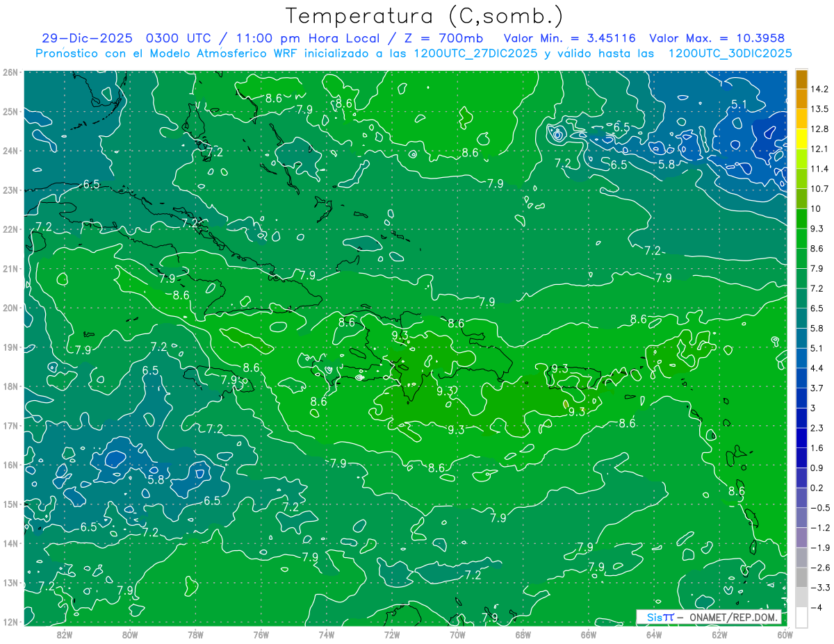This screenshot has width=834, height=644.
Task: Click the 80W longitude axis label
Action: coord(129,634)
